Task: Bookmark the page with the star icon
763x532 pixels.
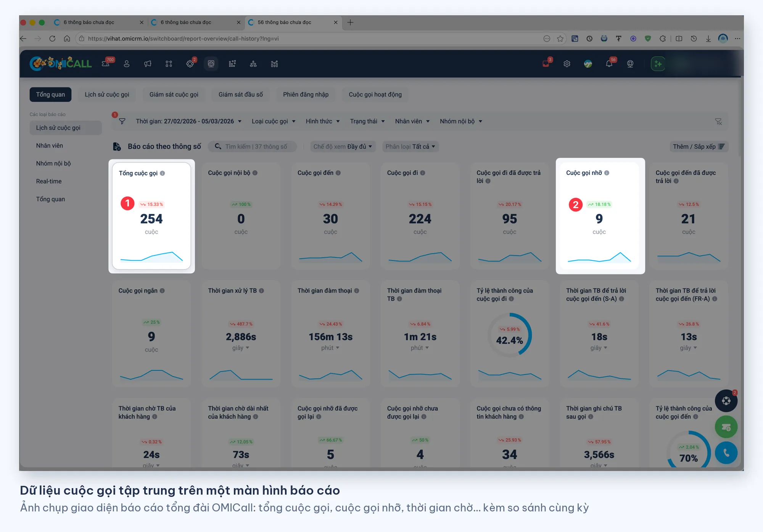Action: [x=560, y=39]
